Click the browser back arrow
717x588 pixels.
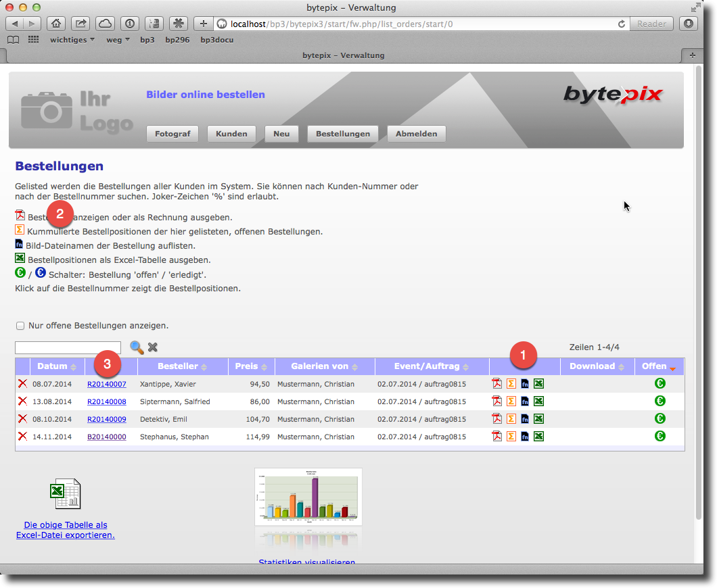(x=15, y=23)
